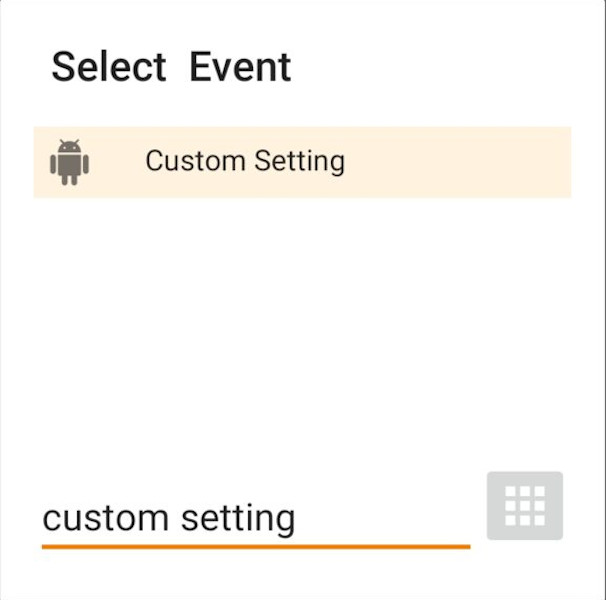Image resolution: width=606 pixels, height=600 pixels.
Task: Place the cursor in the orange-underlined field
Action: [255, 518]
